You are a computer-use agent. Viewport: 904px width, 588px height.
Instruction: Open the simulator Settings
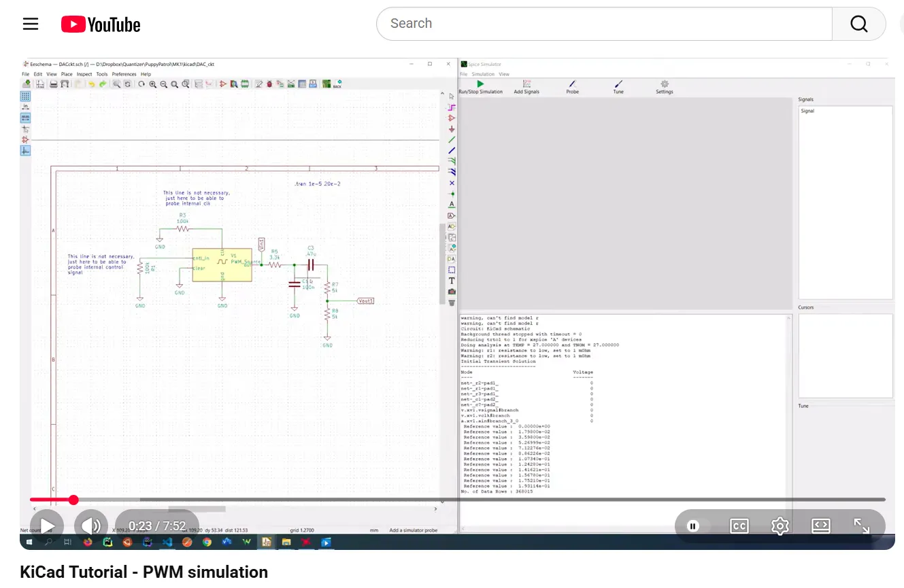click(665, 87)
